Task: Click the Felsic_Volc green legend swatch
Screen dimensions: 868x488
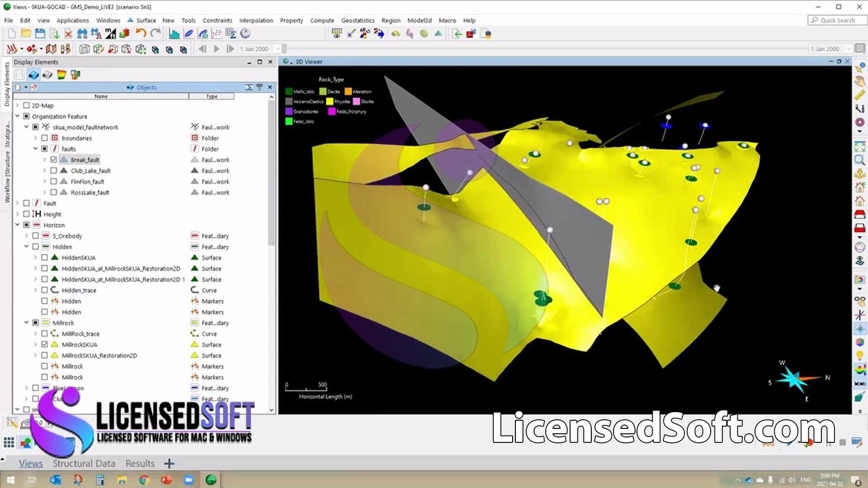Action: click(289, 121)
